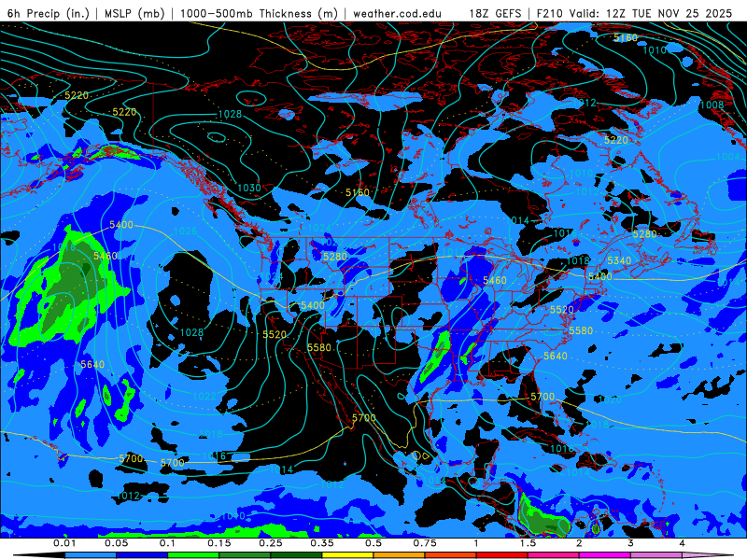Screen dimensions: 747x560
Task: Click the 0.05 legend value
Action: point(116,543)
